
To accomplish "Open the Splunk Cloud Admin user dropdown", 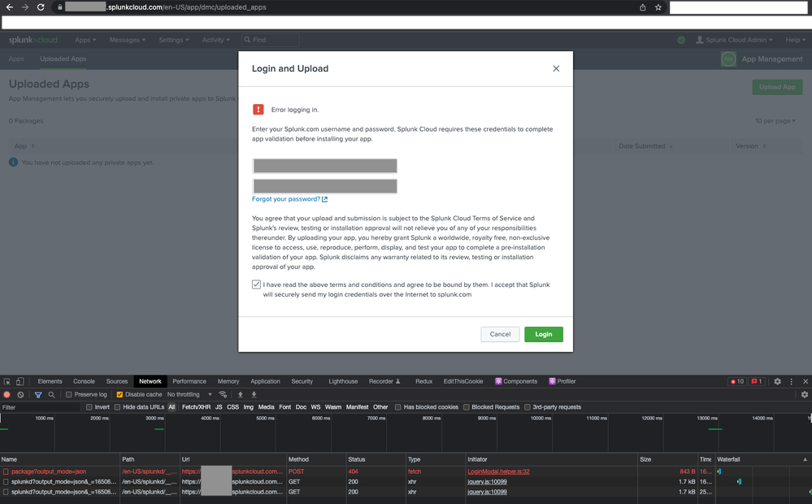I will pos(734,40).
